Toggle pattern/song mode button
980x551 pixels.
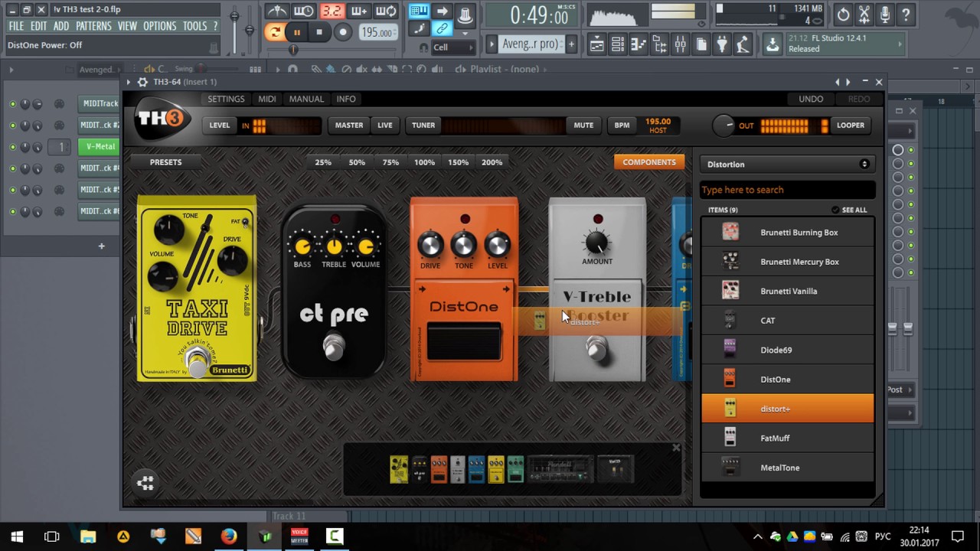[274, 32]
